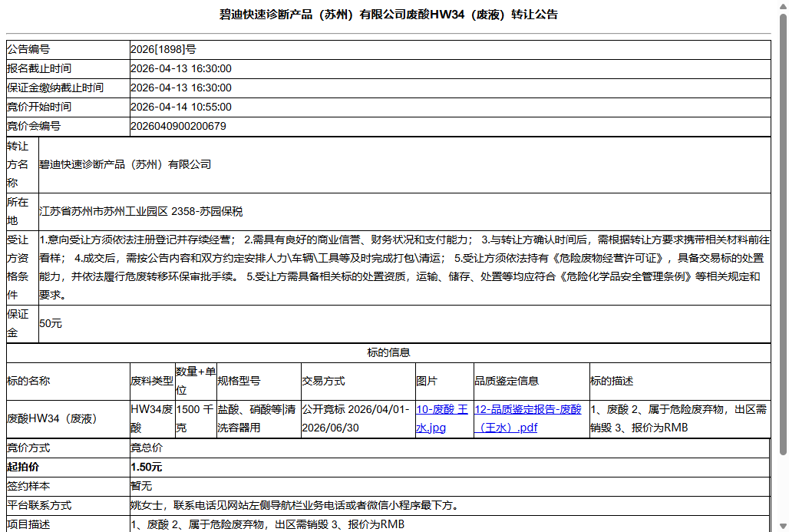The image size is (789, 532).
Task: Open the 12-品质鉴定报告-废酸（王水）.pdf link
Action: pyautogui.click(x=528, y=418)
